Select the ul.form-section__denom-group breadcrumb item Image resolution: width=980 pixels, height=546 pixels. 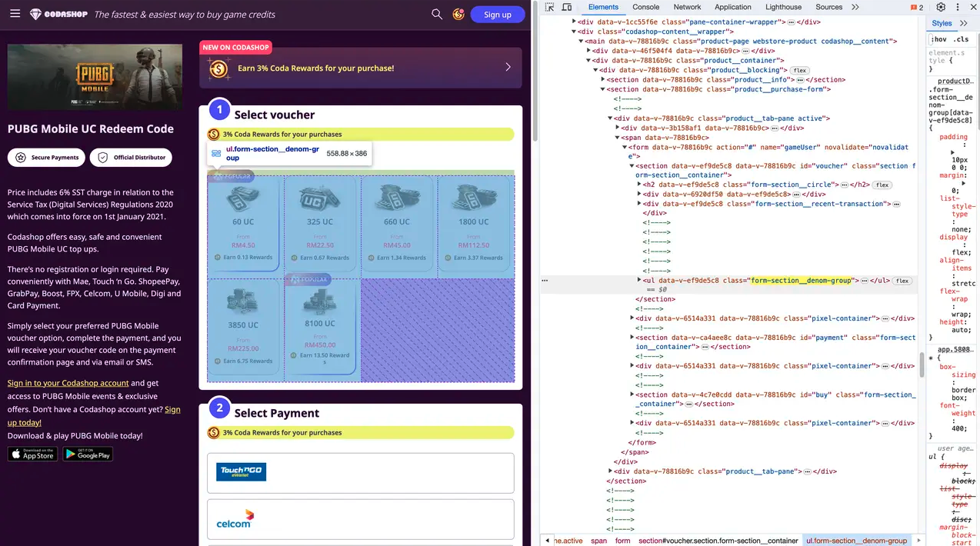click(x=856, y=541)
